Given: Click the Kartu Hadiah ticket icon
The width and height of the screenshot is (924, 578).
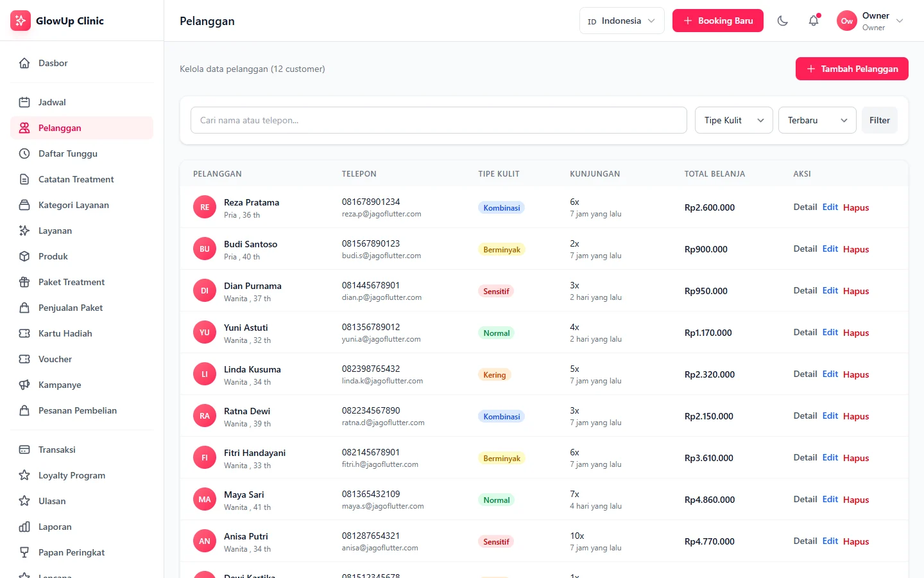Looking at the screenshot, I should click(24, 333).
